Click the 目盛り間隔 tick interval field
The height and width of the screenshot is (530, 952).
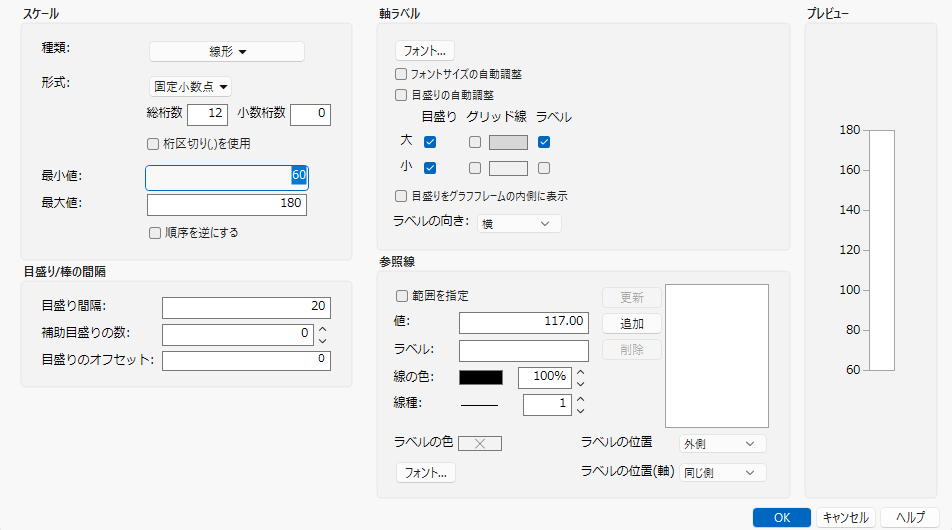246,307
